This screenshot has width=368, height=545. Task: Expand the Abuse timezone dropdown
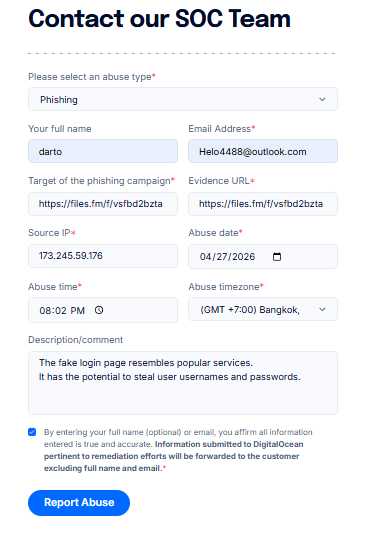click(263, 309)
